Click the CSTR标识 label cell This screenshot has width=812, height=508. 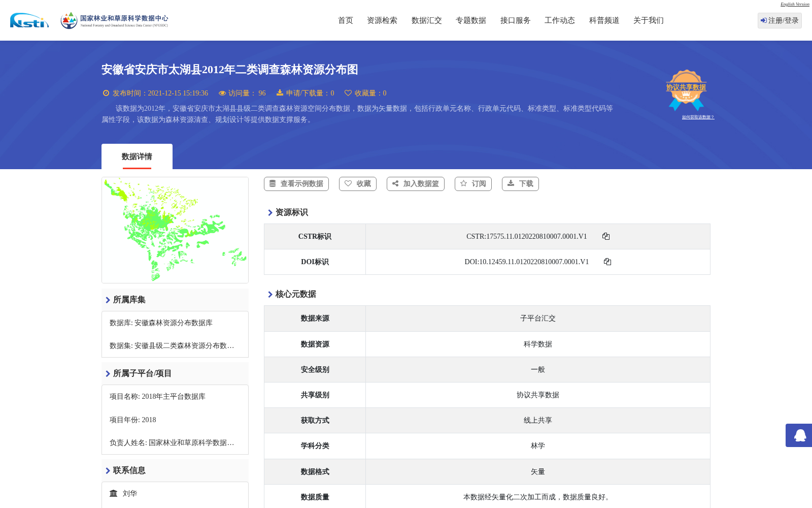(x=315, y=237)
